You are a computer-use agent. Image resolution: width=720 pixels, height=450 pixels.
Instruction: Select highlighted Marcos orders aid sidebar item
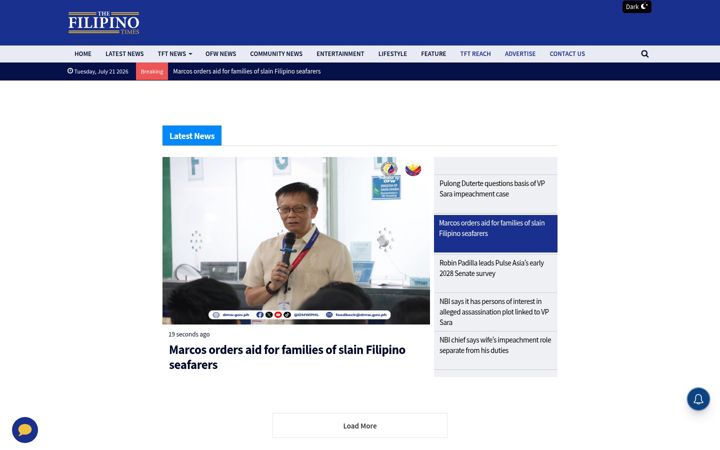coord(495,233)
